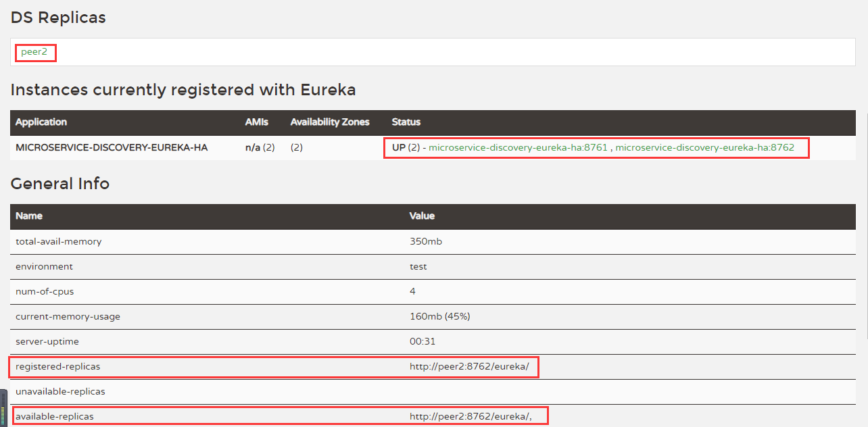Click the 'test' environment value
The width and height of the screenshot is (868, 427).
[x=418, y=266]
